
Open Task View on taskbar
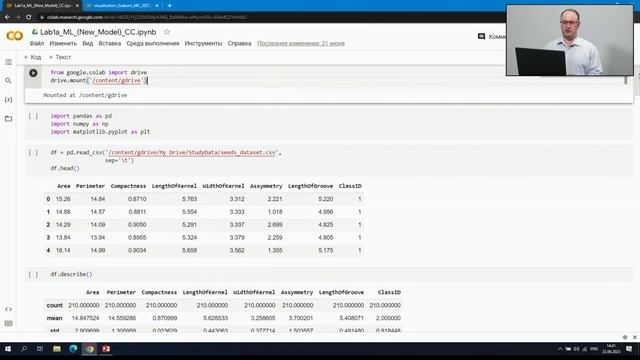click(40, 349)
